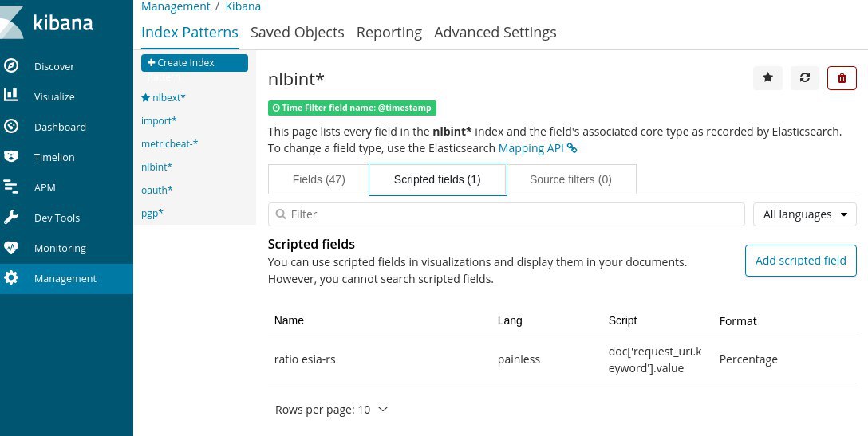Image resolution: width=868 pixels, height=436 pixels.
Task: Click the Monitoring label in sidebar
Action: tap(60, 248)
